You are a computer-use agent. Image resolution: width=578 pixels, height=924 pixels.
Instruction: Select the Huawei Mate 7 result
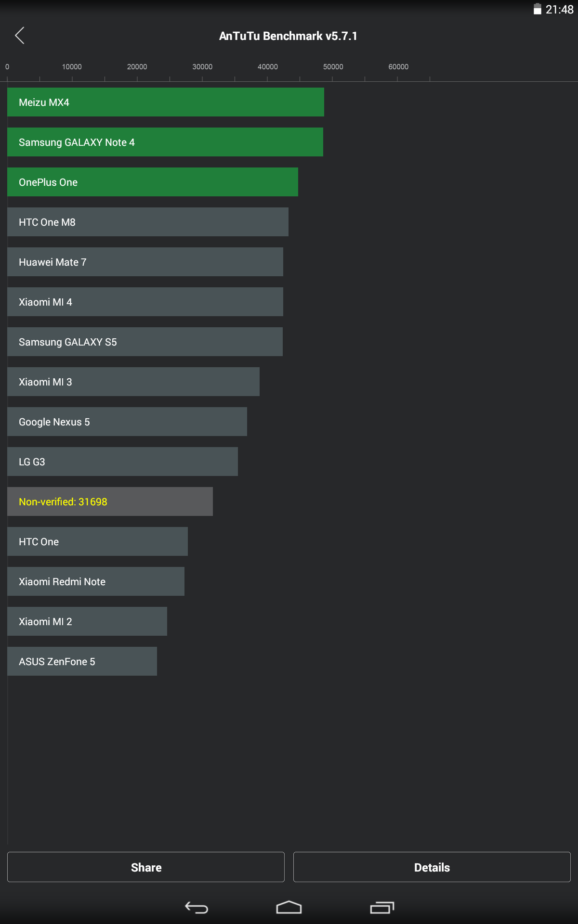tap(144, 262)
